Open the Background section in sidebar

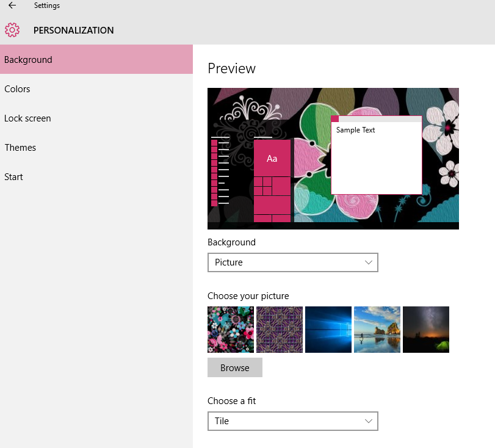(96, 59)
